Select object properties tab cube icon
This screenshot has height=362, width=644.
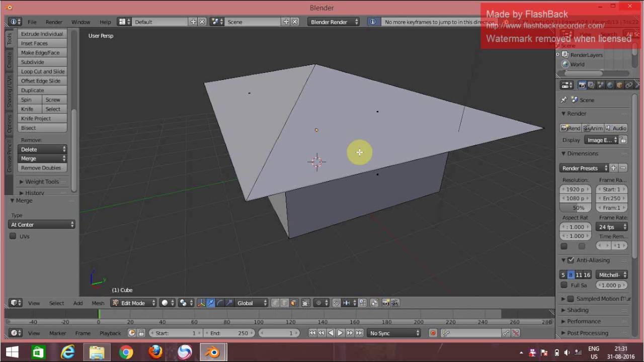click(619, 85)
